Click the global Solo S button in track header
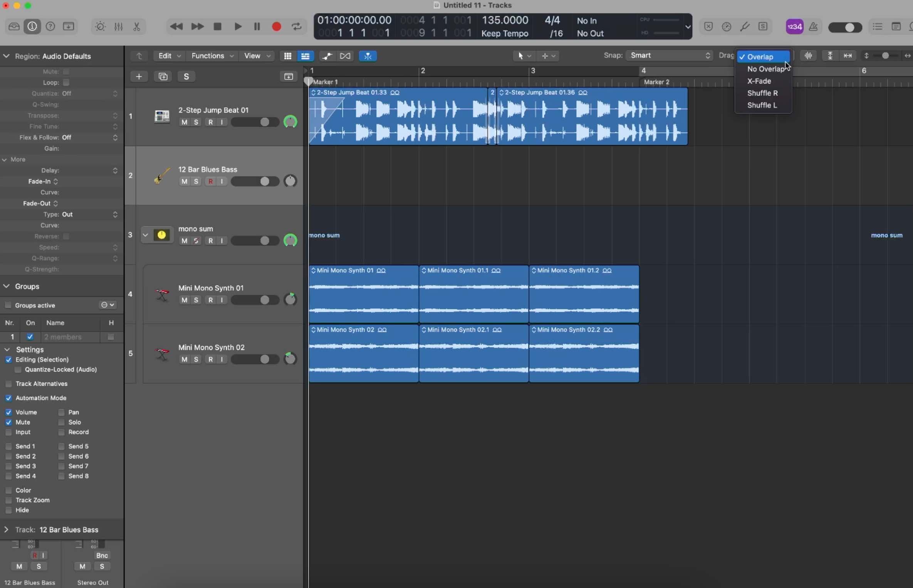Image resolution: width=913 pixels, height=588 pixels. click(186, 76)
